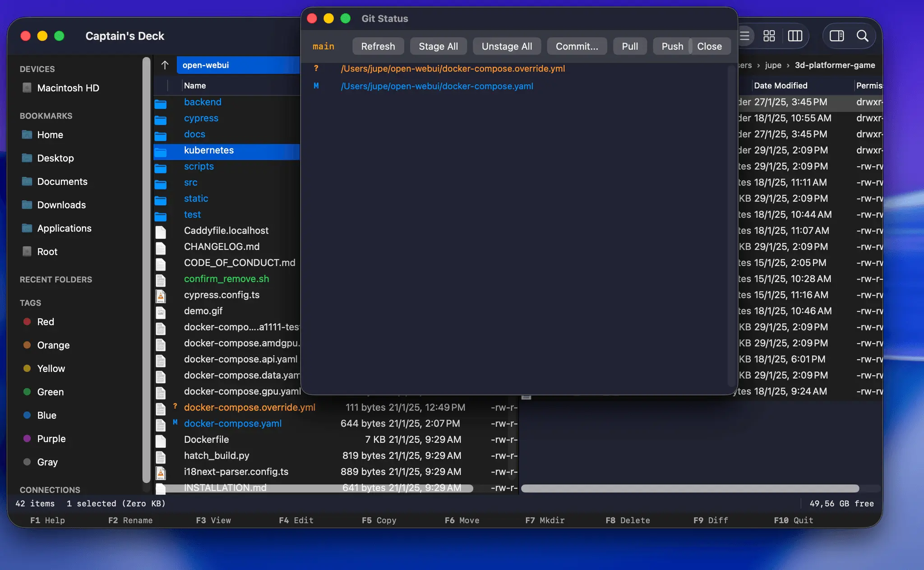The height and width of the screenshot is (570, 924).
Task: Open the Root bookmark
Action: point(47,252)
